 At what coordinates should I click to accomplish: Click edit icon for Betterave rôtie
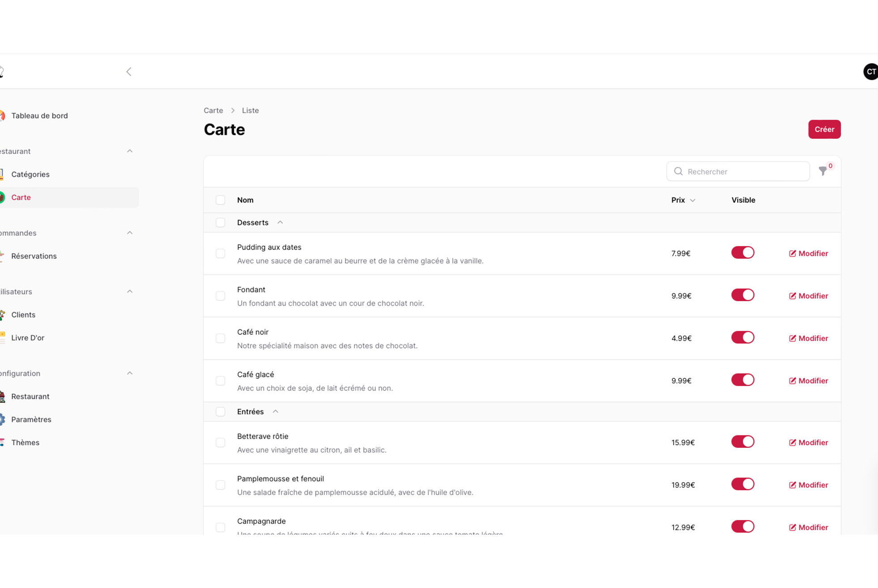(792, 443)
